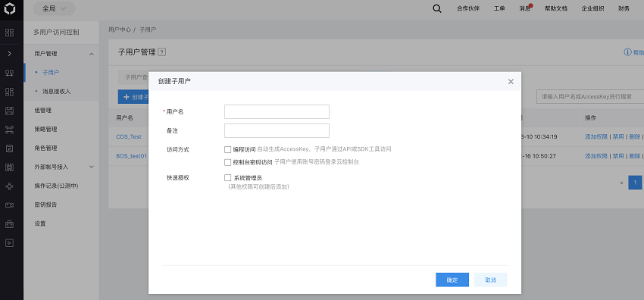Screen dimensions: 644x300
Task: Open the CDS_Test user link
Action: (x=129, y=136)
